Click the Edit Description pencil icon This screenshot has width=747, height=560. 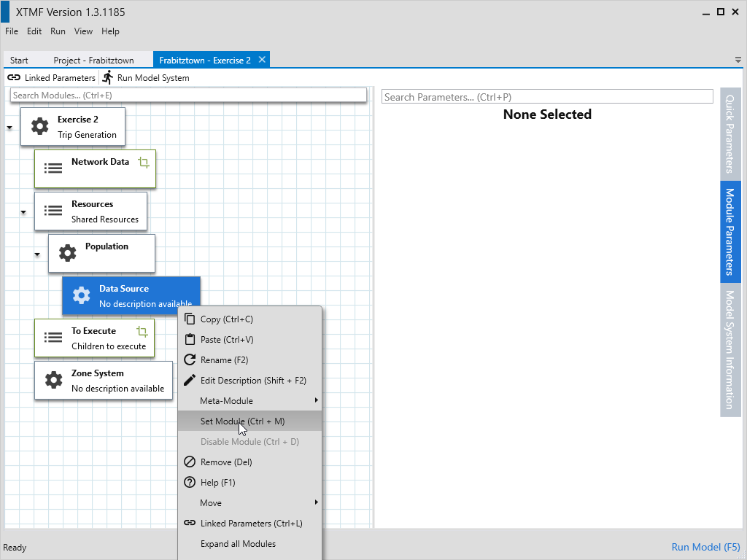click(190, 380)
